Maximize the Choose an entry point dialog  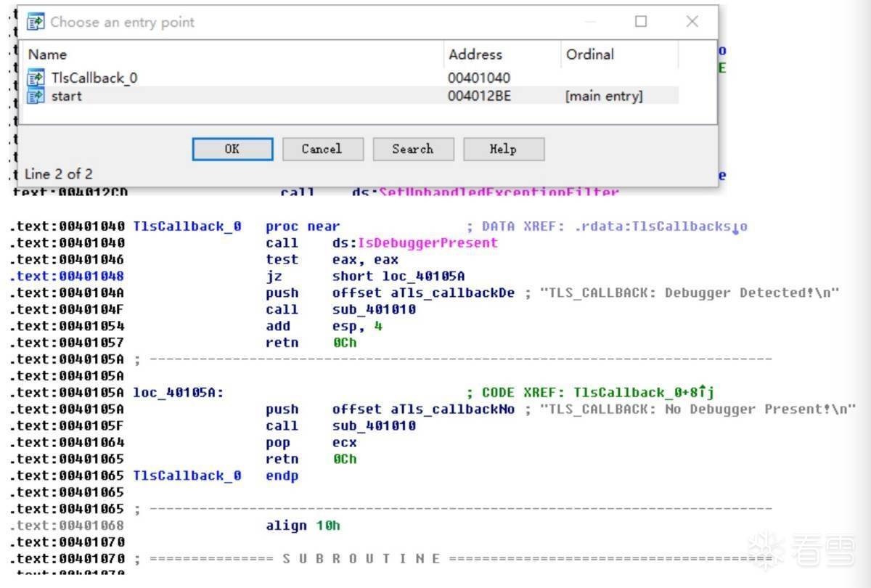pyautogui.click(x=641, y=22)
